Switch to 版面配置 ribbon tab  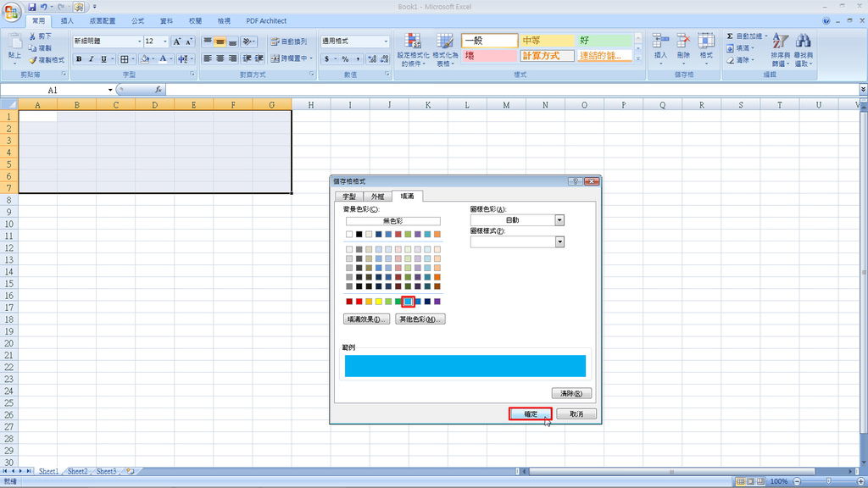103,21
